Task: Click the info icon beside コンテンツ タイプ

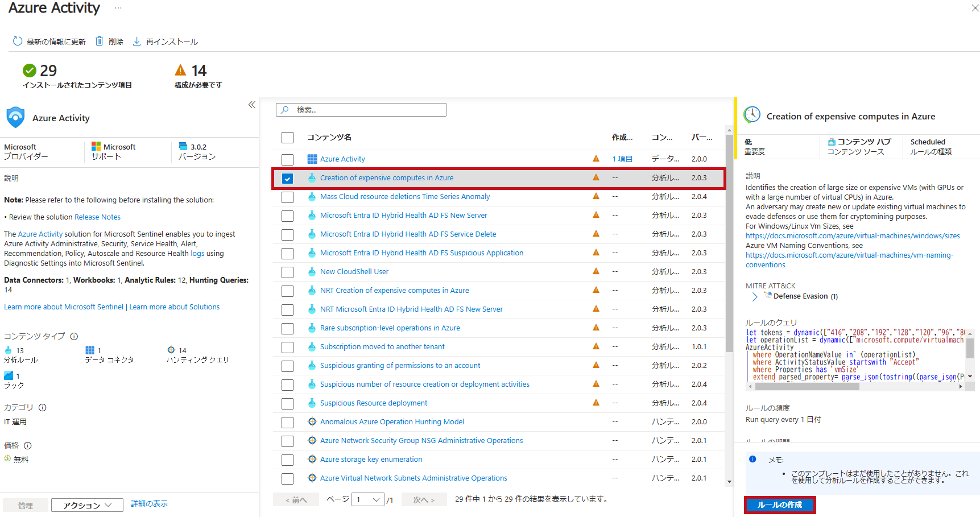Action: [x=74, y=336]
